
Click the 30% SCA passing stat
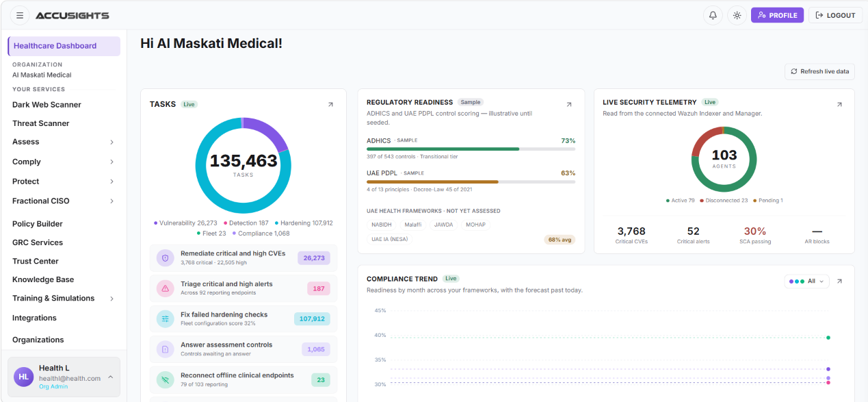755,235
